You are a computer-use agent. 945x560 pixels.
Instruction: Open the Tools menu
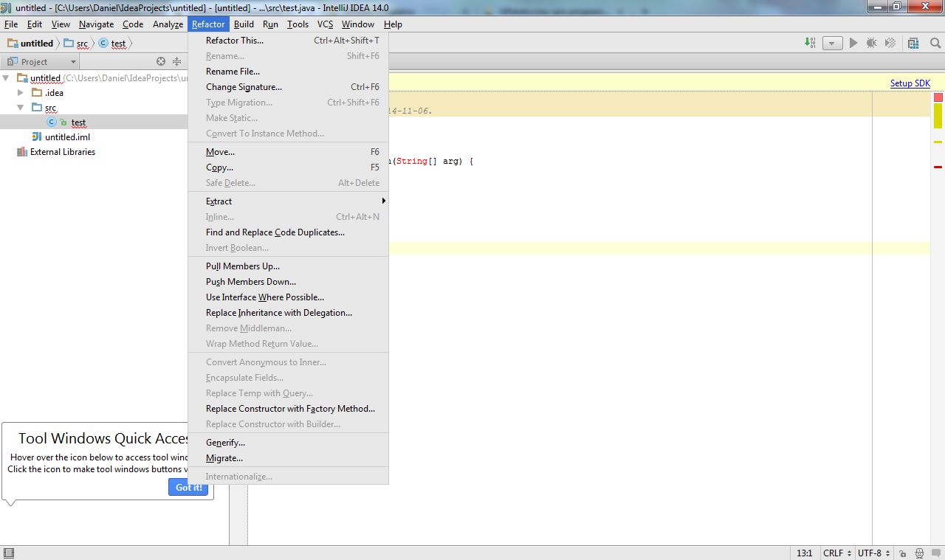click(x=298, y=24)
